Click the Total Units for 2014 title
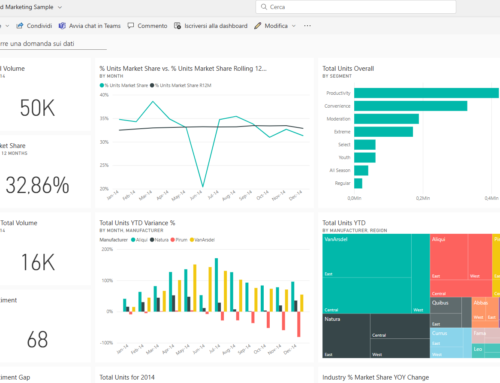Screen dimensions: 500x383 127,377
